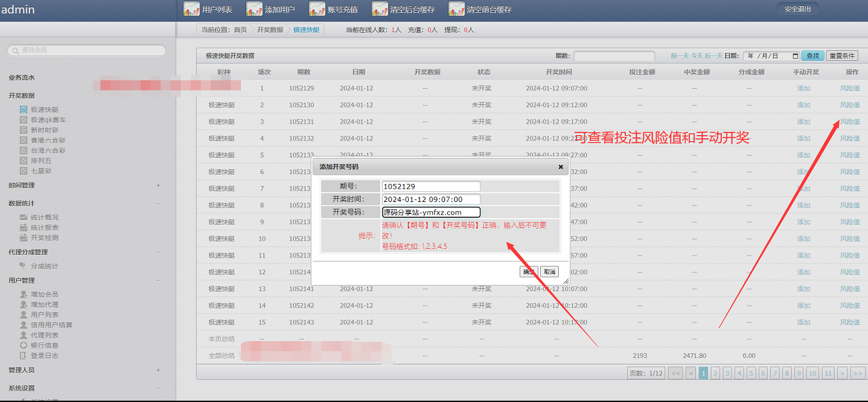Click the 开奖号码 input field
This screenshot has width=868, height=402.
pyautogui.click(x=431, y=212)
